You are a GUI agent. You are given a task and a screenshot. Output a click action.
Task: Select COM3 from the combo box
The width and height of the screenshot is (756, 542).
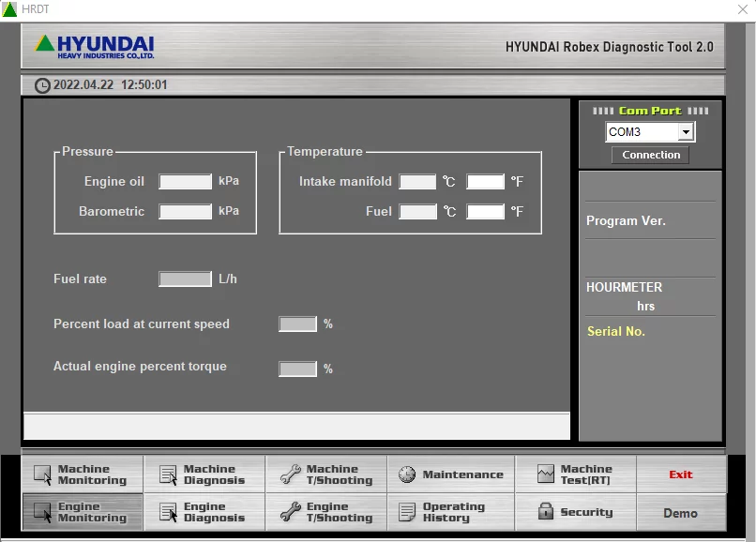(643, 131)
